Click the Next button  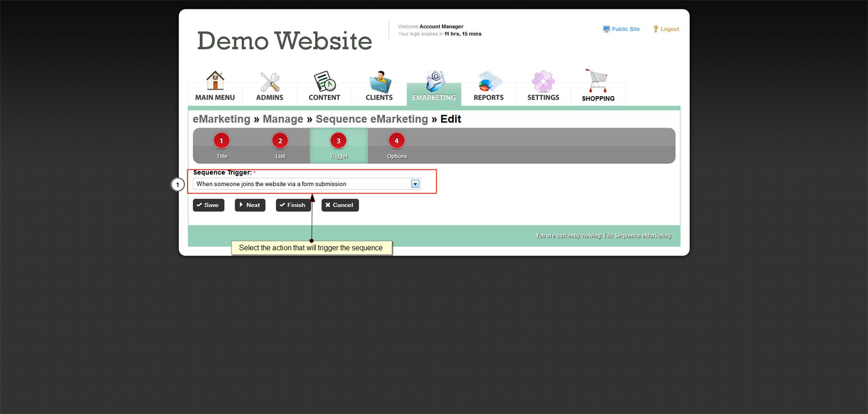click(x=250, y=205)
